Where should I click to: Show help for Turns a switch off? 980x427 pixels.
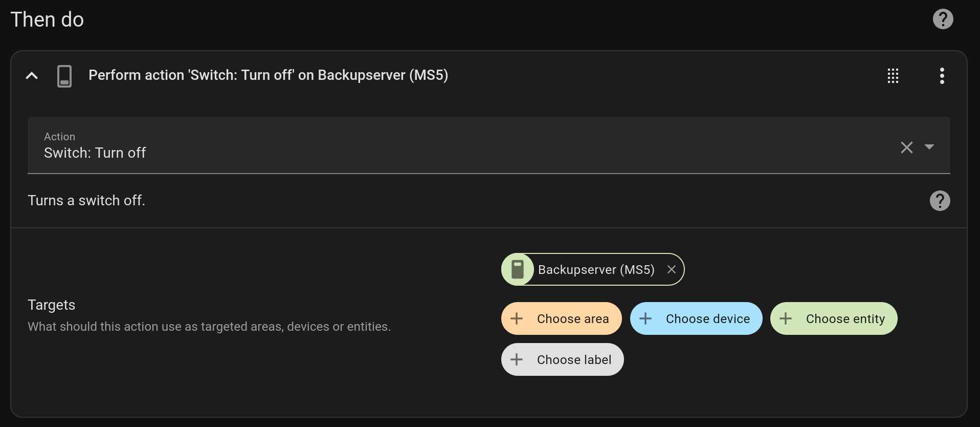[x=940, y=201]
